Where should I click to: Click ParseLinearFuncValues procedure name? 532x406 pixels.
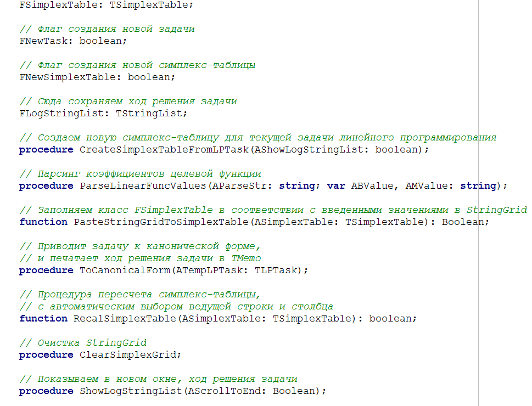coord(143,186)
